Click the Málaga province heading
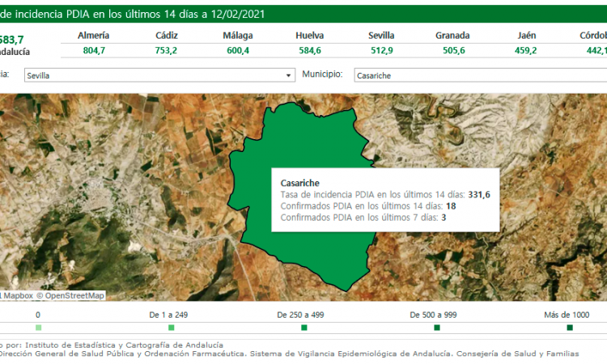Image resolution: width=607 pixels, height=364 pixels. point(238,36)
